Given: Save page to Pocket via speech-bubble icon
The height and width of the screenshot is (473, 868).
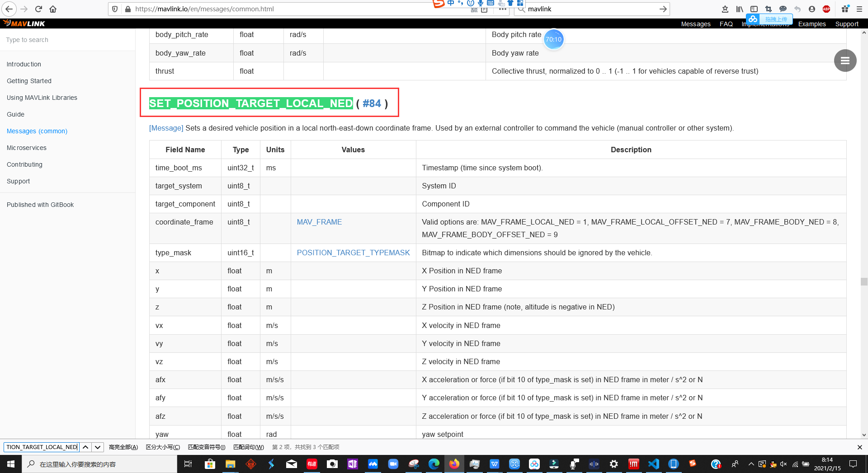Looking at the screenshot, I should click(x=783, y=9).
